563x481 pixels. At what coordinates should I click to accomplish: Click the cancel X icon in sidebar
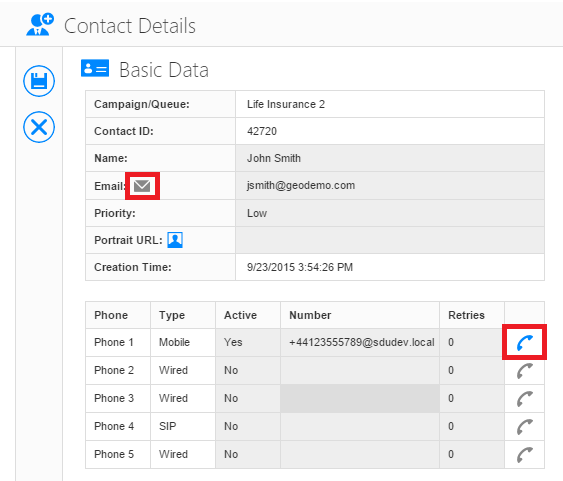pyautogui.click(x=39, y=127)
